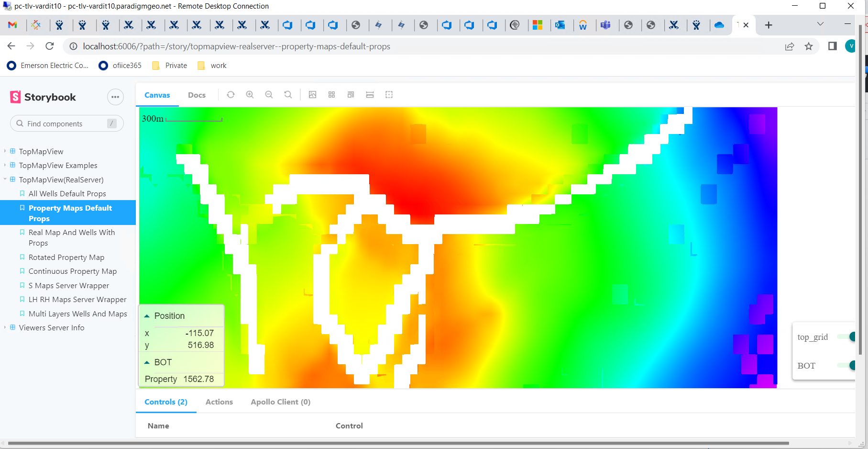Apply a grid to the preview

332,94
